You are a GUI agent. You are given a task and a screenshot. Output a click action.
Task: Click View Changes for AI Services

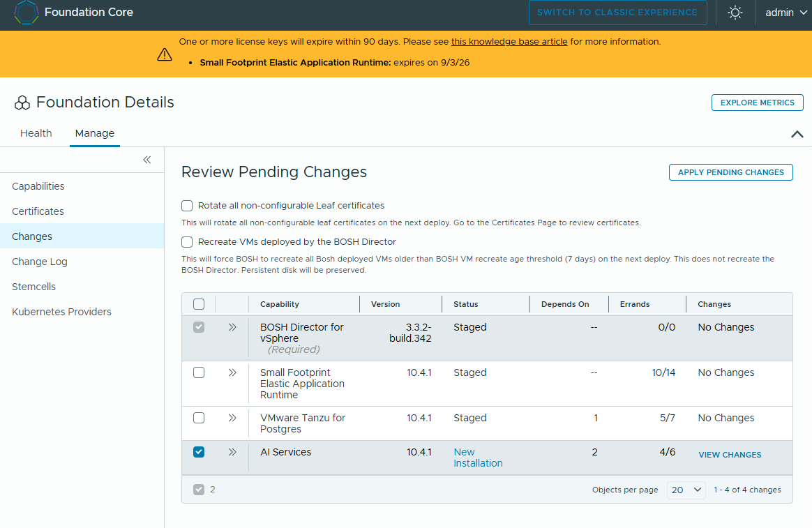coord(730,455)
